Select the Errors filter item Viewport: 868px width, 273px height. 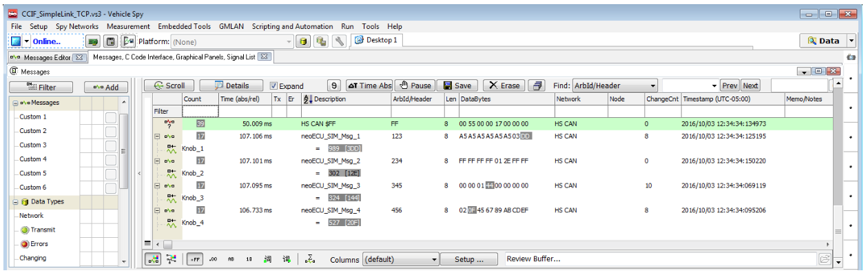[34, 244]
